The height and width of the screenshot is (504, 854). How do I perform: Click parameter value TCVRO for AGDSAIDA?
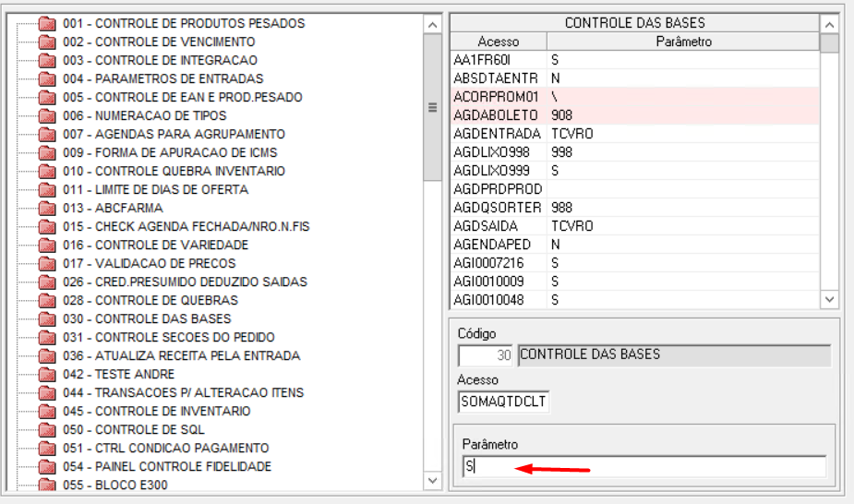(x=571, y=226)
